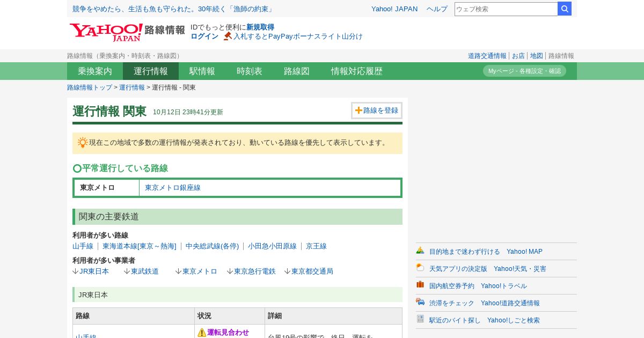Jump to the 東京急行電鉄 operator section
The height and width of the screenshot is (338, 644).
pos(255,271)
